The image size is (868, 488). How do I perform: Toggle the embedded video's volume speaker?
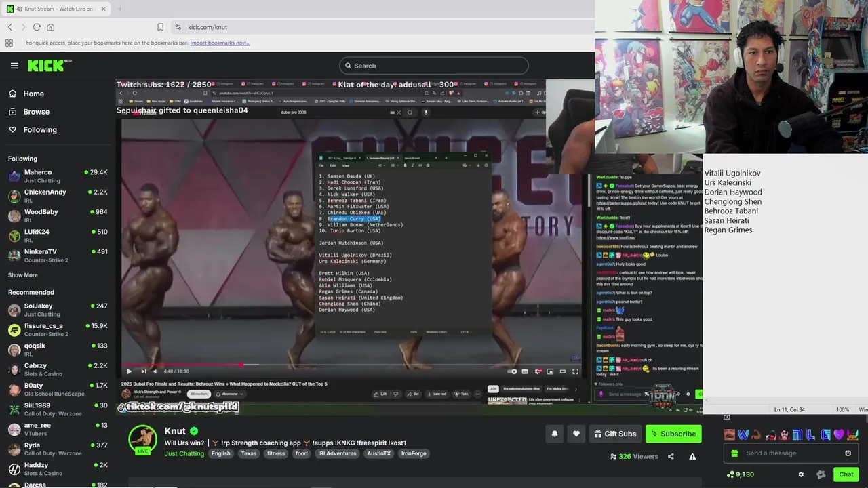(x=155, y=371)
